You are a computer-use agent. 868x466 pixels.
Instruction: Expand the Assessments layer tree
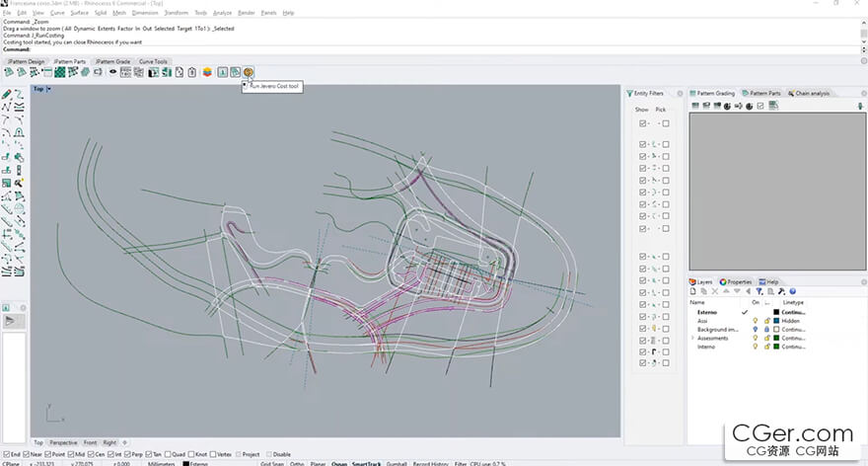[692, 338]
